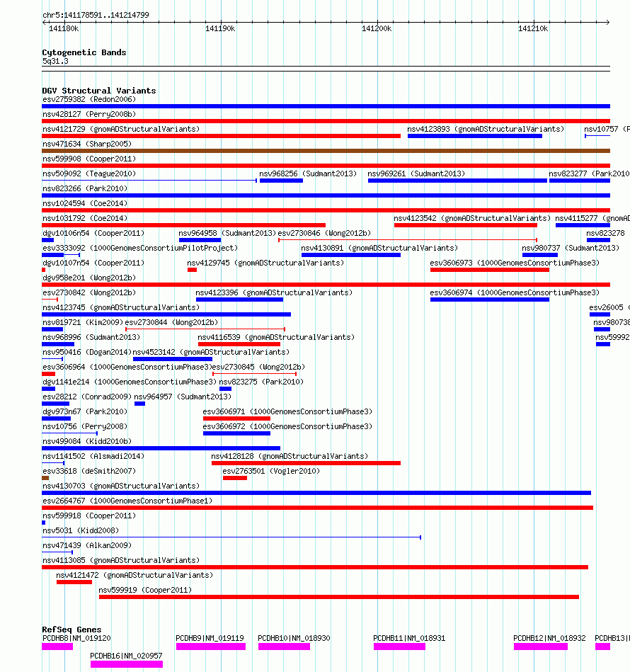Viewport: 630px width, 672px height.
Task: Open the nsv599908 (Cooper2011) variant label
Action: click(89, 159)
